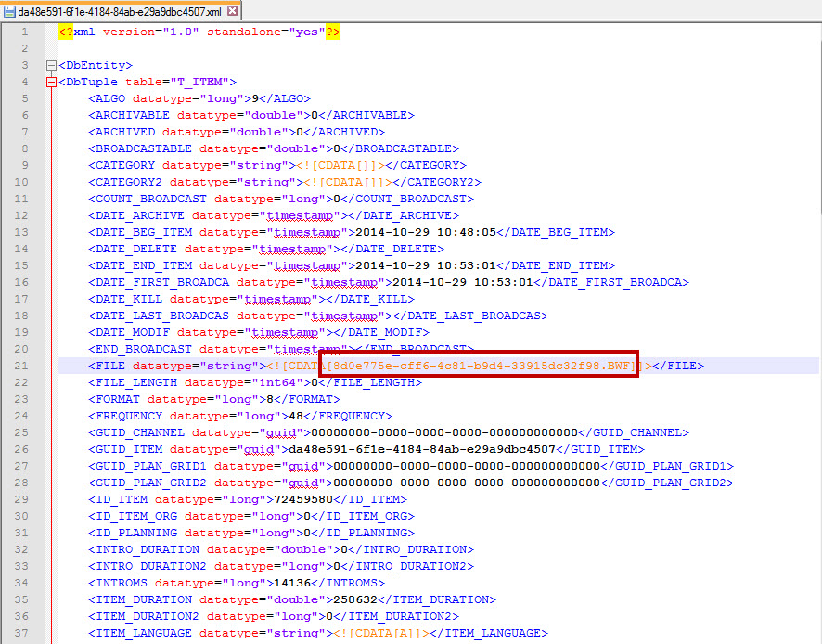The width and height of the screenshot is (822, 644).
Task: Click the DATE_FIRST_BROADCA timestamp value
Action: 465,282
